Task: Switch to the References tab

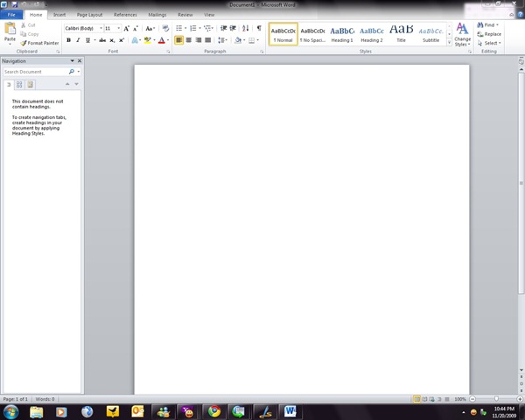Action: 125,15
